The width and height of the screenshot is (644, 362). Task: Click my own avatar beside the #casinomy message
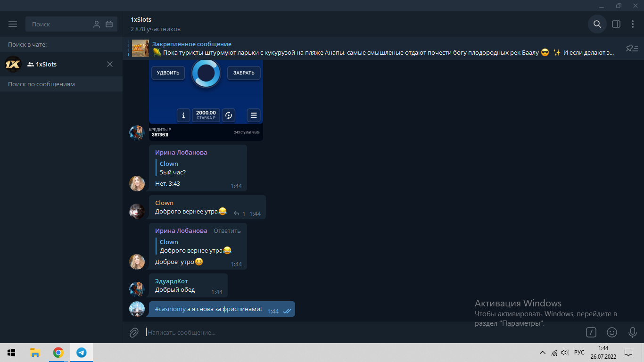coord(137,309)
